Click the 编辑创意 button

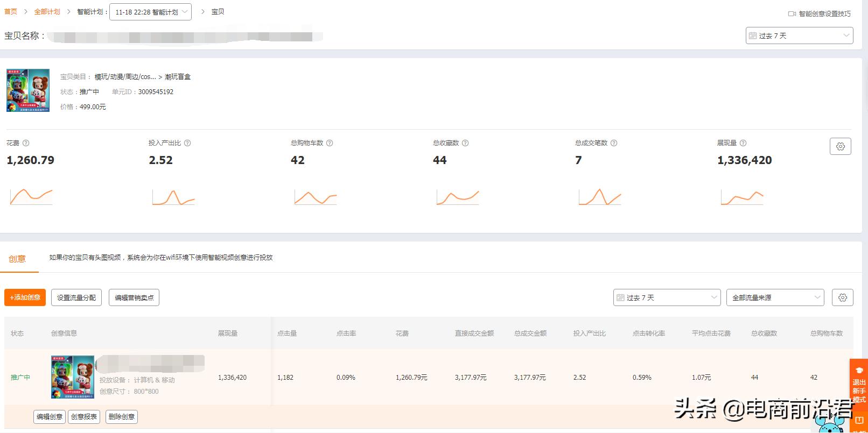[x=50, y=417]
